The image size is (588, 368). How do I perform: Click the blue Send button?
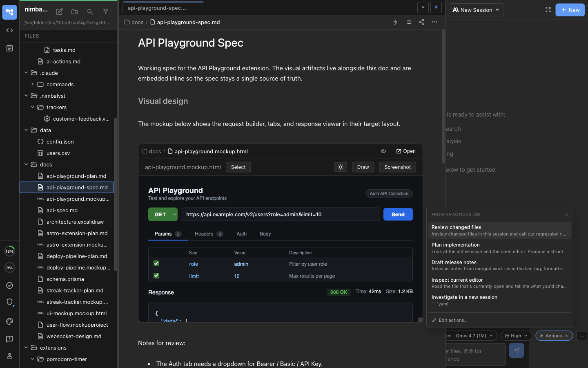click(398, 214)
